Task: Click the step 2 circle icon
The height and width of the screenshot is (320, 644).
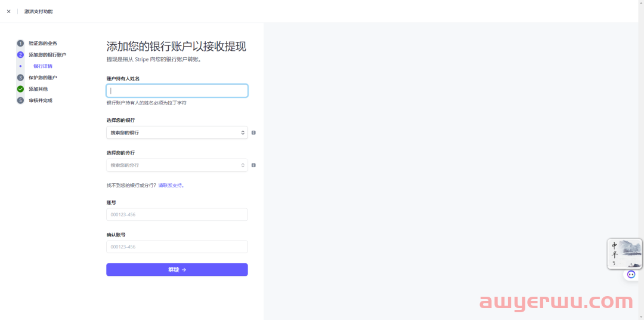Action: [x=20, y=55]
